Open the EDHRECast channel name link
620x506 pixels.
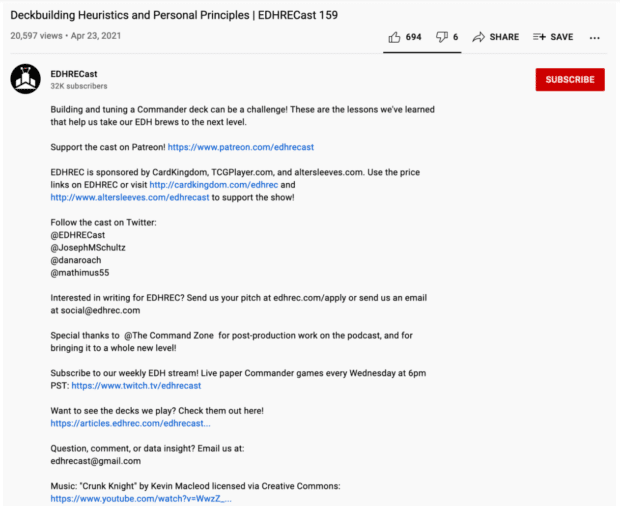point(74,74)
